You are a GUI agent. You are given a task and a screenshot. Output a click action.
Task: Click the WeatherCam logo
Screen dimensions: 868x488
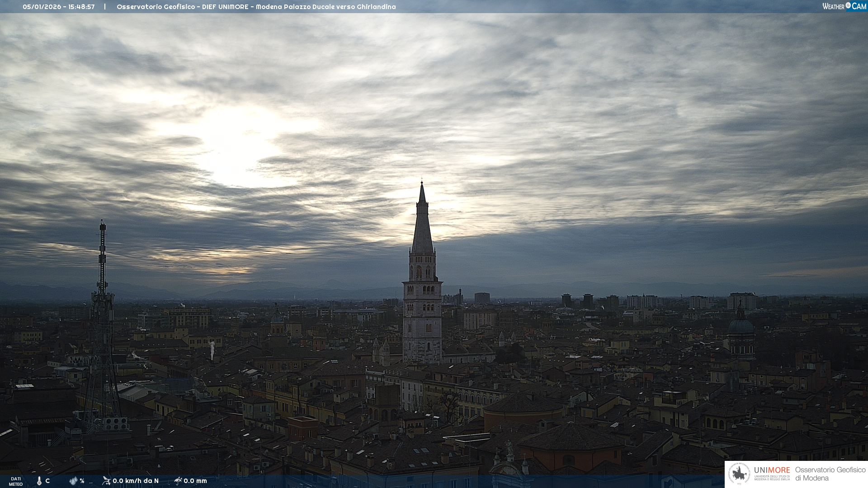[x=844, y=6]
